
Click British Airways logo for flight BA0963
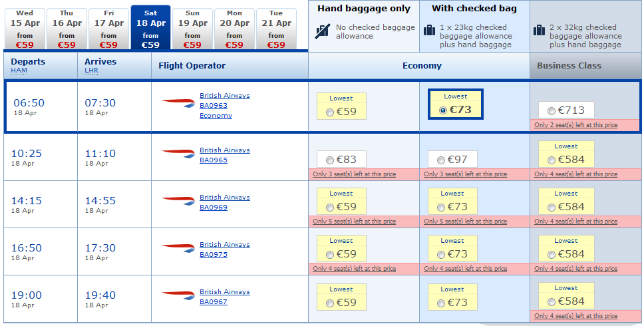click(178, 103)
